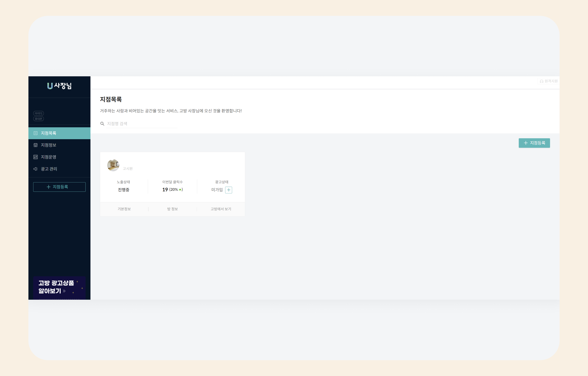Open the 지점정보 menu item

pos(49,145)
